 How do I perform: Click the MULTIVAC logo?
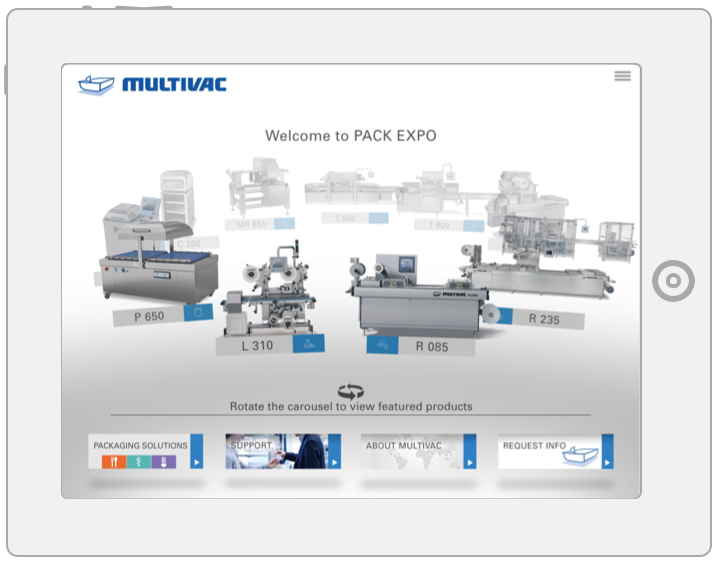pos(152,85)
